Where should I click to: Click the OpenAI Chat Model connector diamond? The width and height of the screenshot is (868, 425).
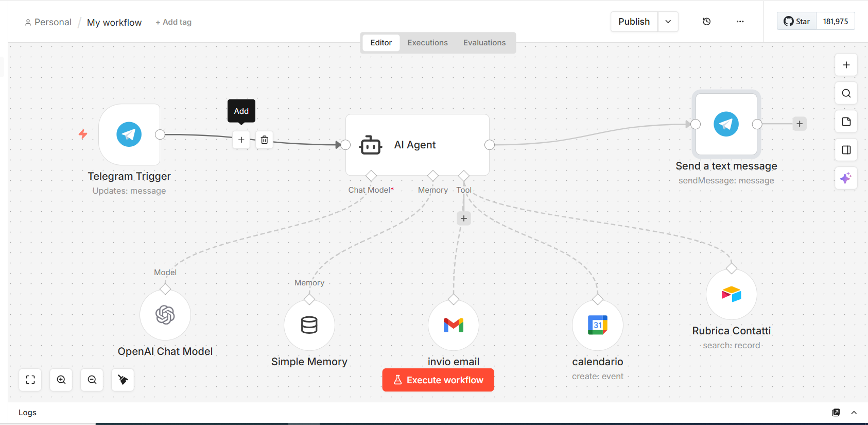(x=165, y=290)
